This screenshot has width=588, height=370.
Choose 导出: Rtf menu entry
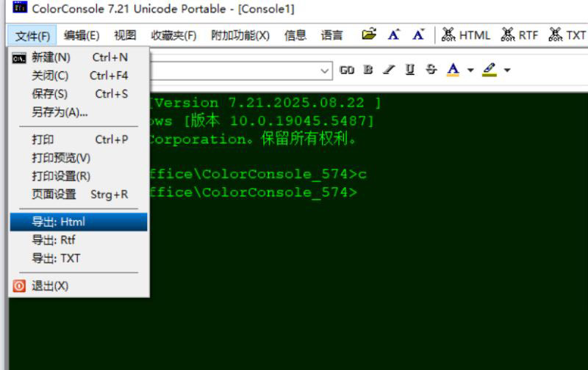(79, 240)
